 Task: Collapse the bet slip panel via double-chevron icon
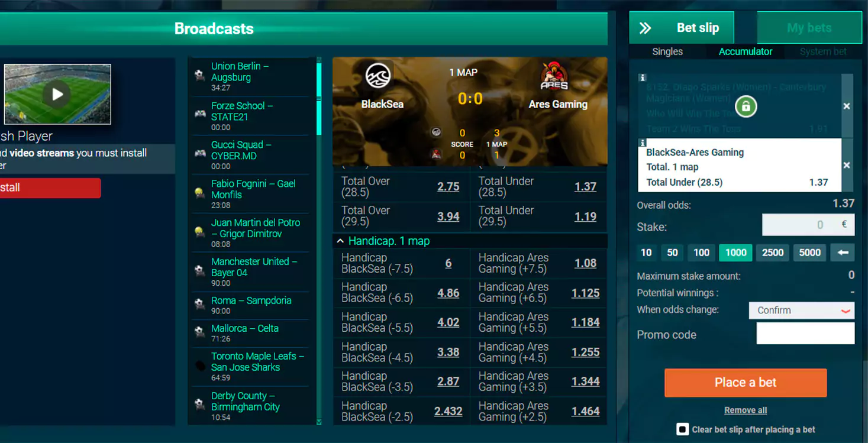tap(645, 28)
